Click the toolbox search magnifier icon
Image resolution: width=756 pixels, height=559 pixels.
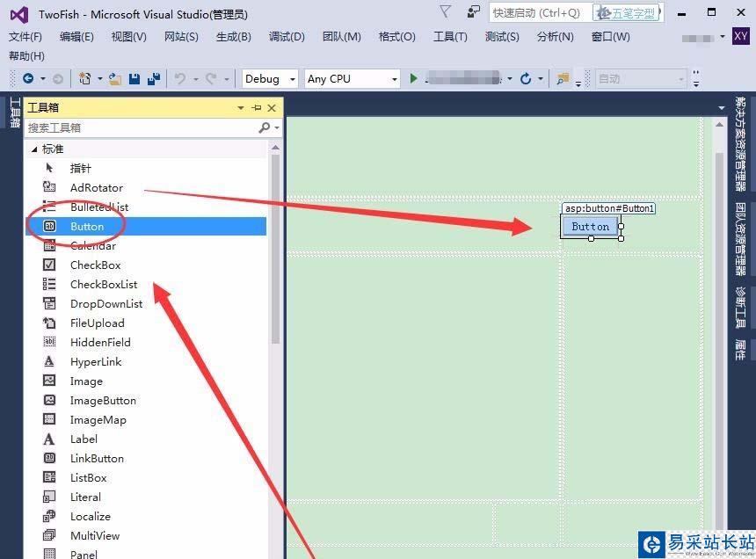point(265,127)
